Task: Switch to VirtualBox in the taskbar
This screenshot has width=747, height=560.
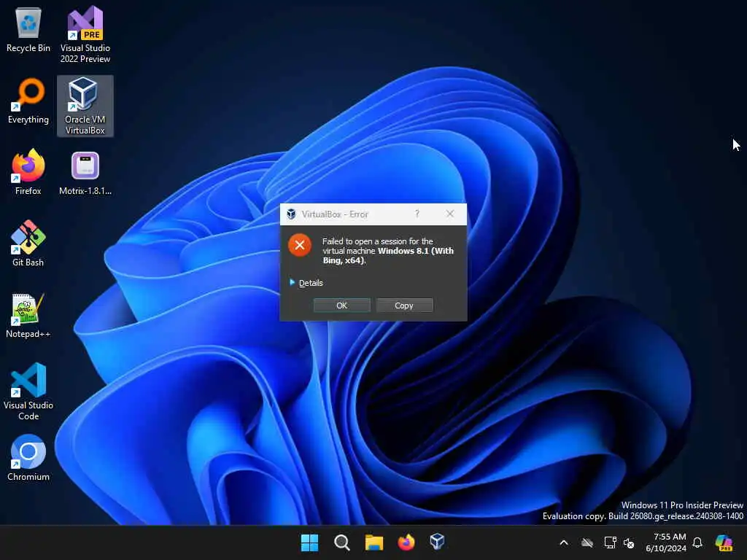Action: pyautogui.click(x=438, y=542)
